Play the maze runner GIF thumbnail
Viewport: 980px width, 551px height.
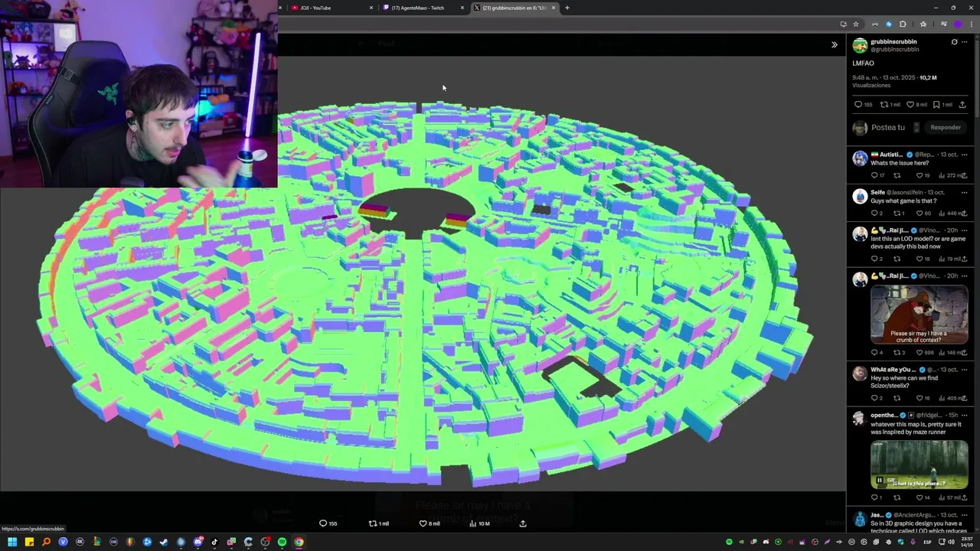919,464
